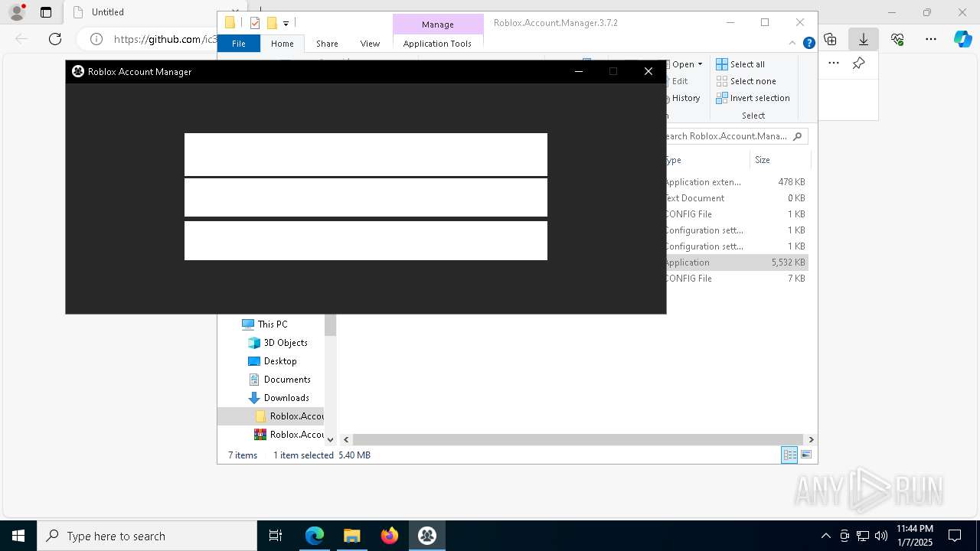Open the Copilot sidebar icon in Edge
980x551 pixels.
(962, 39)
